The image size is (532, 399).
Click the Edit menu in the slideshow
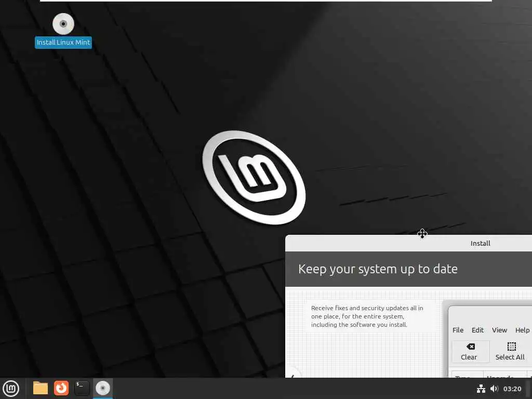[477, 330]
